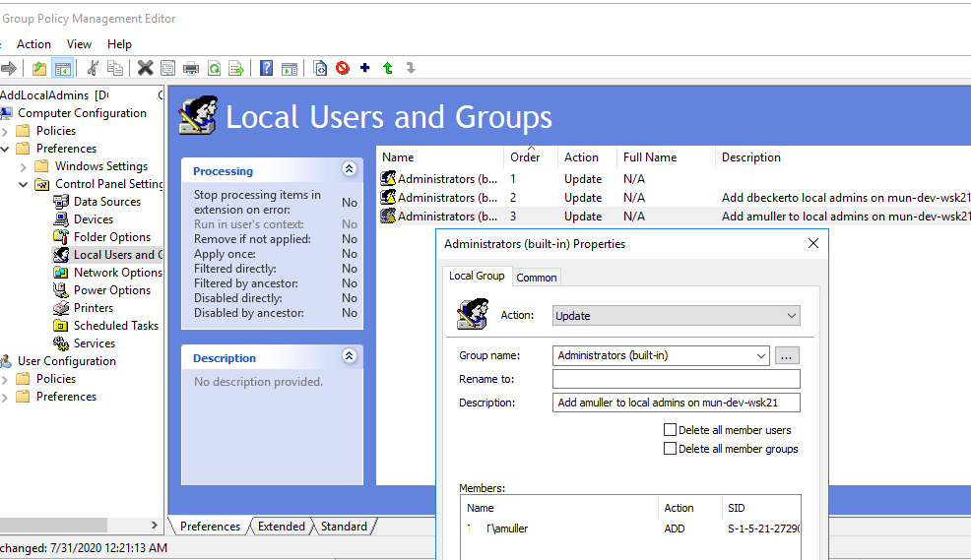Click the Export list toolbar icon
The height and width of the screenshot is (560, 971).
(x=236, y=68)
